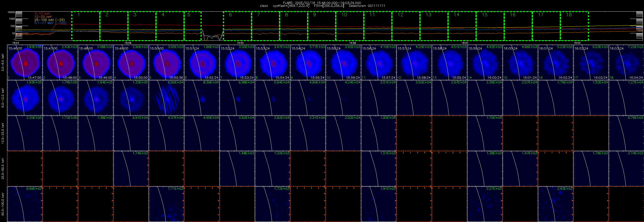Open the 3-6 keV image at 15:51:24
This screenshot has width=644, height=222.
[202, 62]
